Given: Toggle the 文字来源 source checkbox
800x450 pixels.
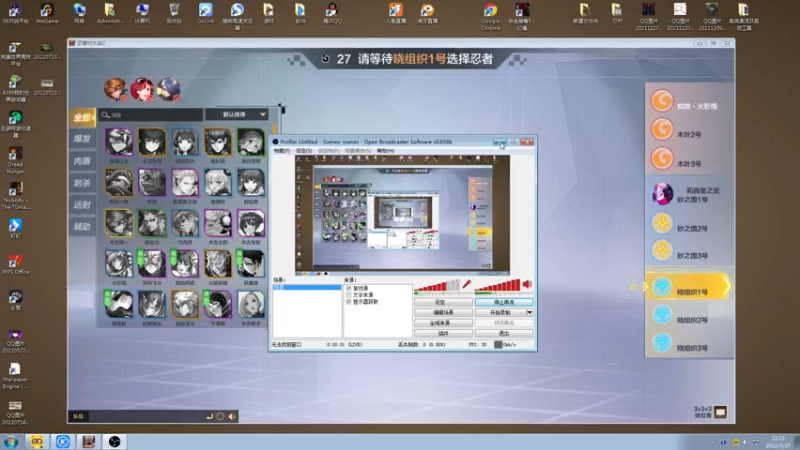Looking at the screenshot, I should coord(348,295).
